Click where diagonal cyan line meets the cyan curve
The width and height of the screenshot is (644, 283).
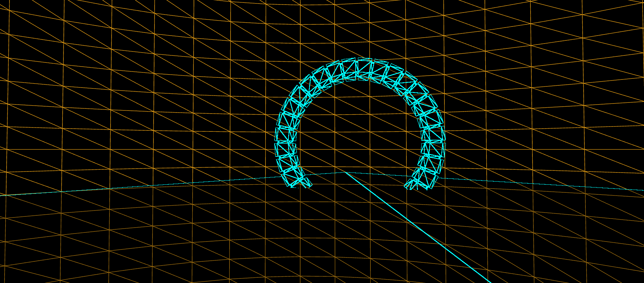click(345, 172)
